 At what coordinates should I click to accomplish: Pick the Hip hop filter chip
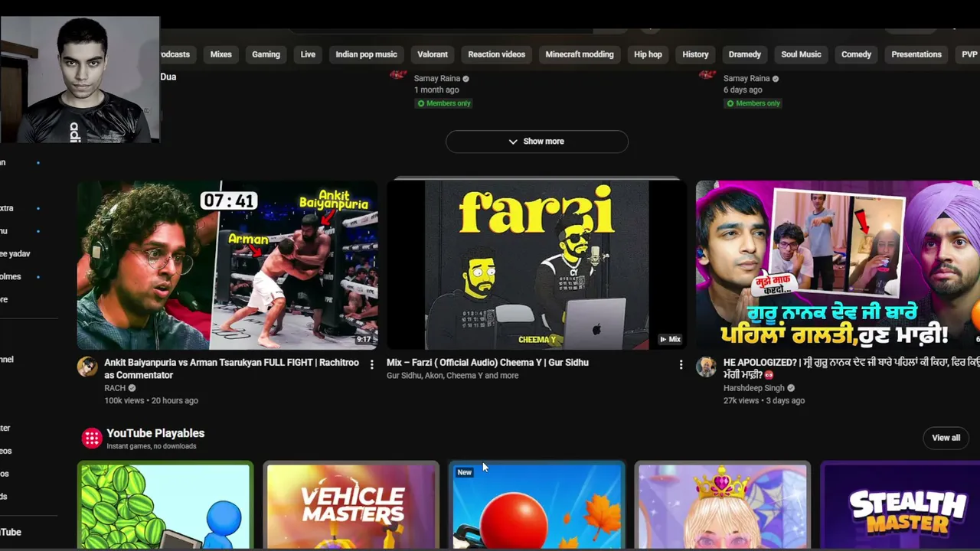[648, 54]
